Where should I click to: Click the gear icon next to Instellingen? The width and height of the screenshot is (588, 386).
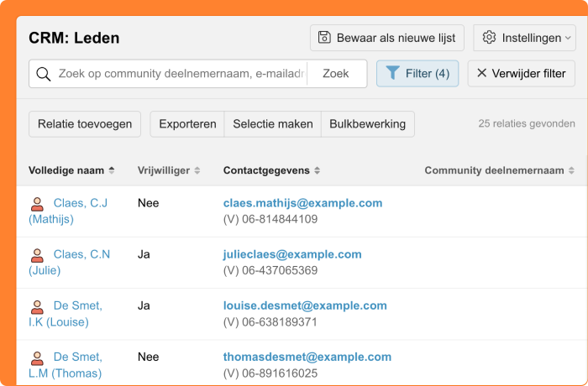pyautogui.click(x=489, y=38)
